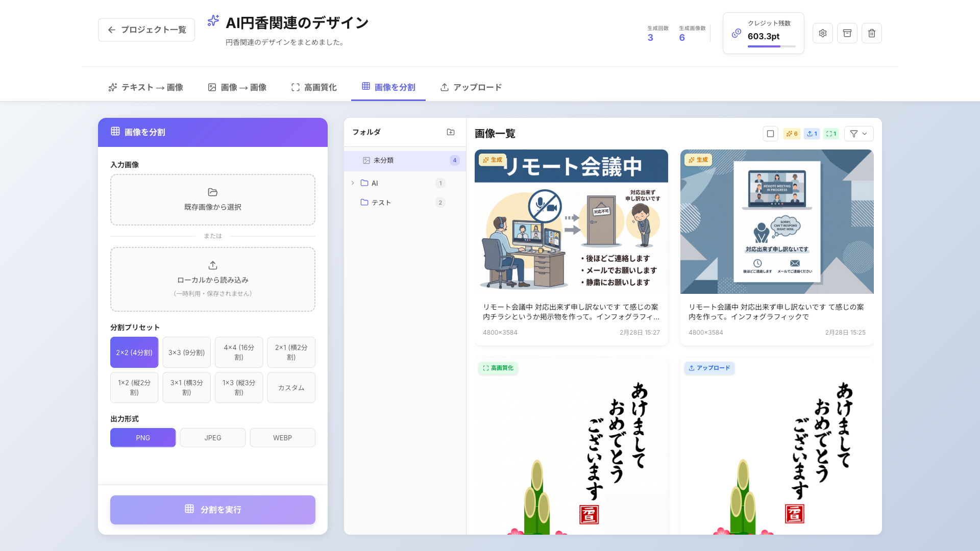Click the 高画質化 badge on New Year image
The width and height of the screenshot is (980, 551).
(x=498, y=368)
